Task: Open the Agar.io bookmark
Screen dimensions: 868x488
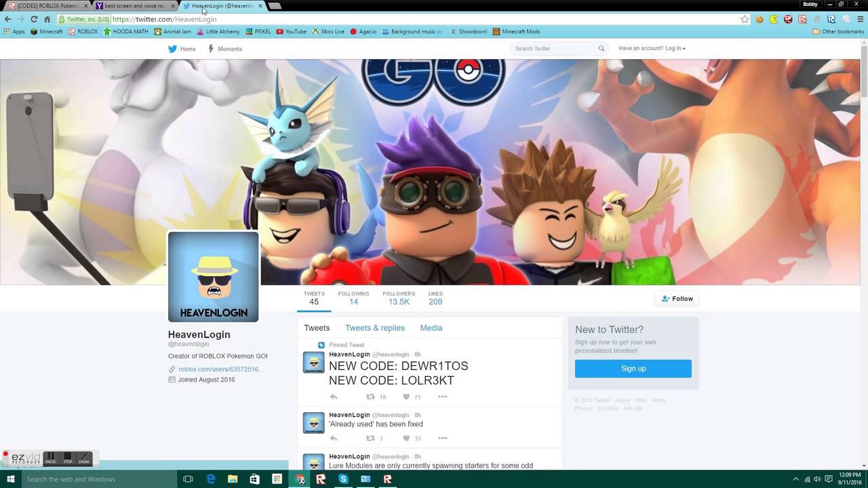Action: click(363, 32)
